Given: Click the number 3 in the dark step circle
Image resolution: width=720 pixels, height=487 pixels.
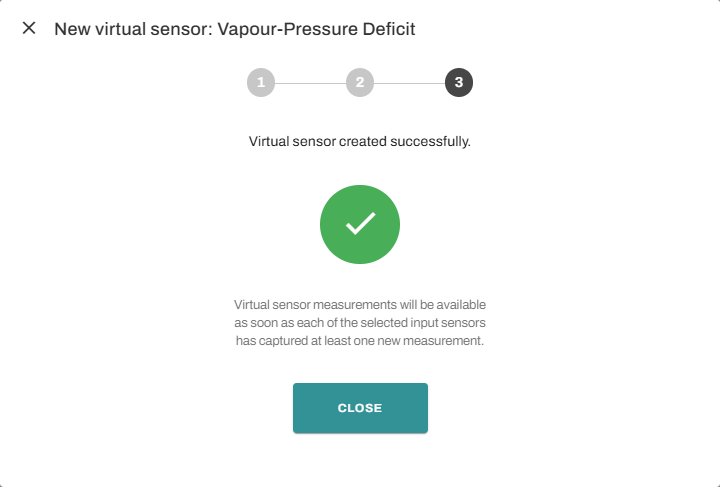Looking at the screenshot, I should coord(459,83).
